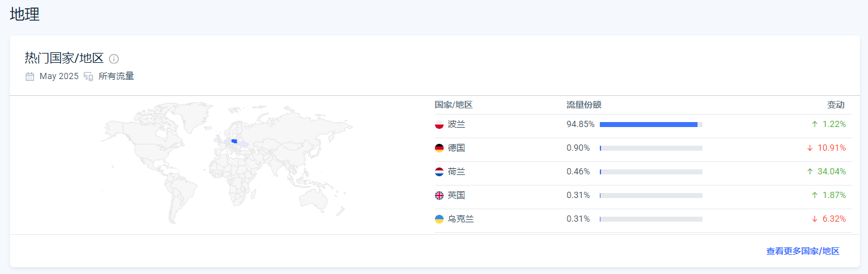Image resolution: width=868 pixels, height=274 pixels.
Task: Click the info icon beside 热门国家/地区
Action: (114, 59)
